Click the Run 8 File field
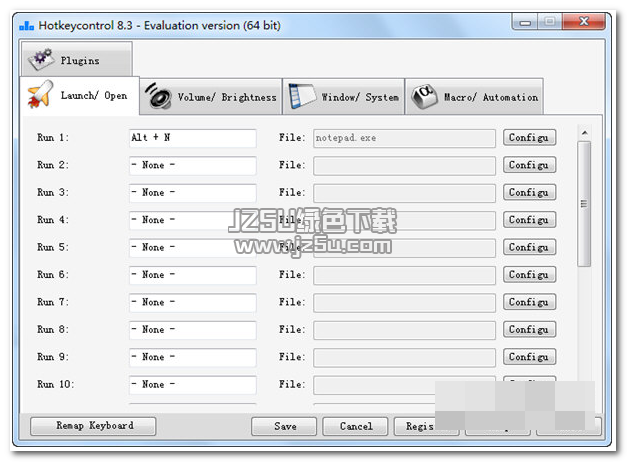 coord(404,330)
